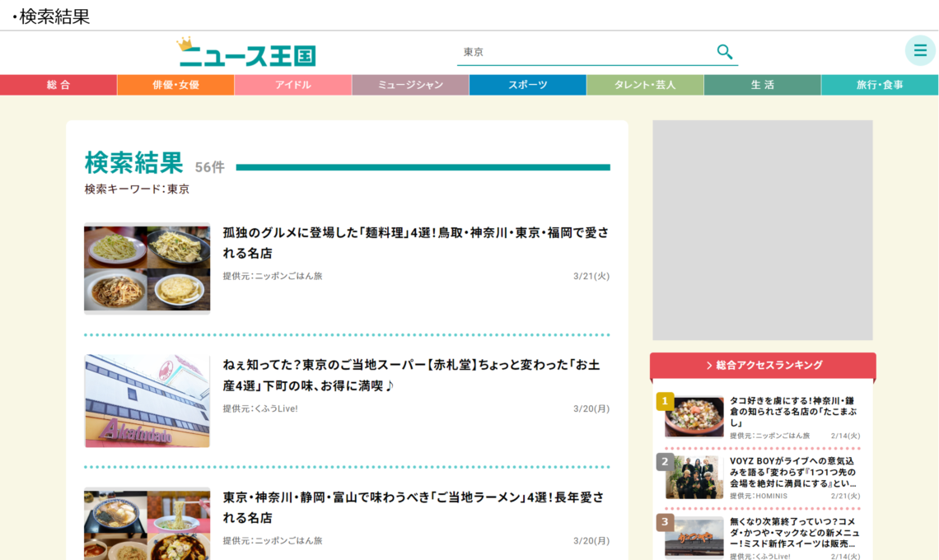The height and width of the screenshot is (560, 939).
Task: Open the 生活 category tab
Action: click(x=763, y=85)
